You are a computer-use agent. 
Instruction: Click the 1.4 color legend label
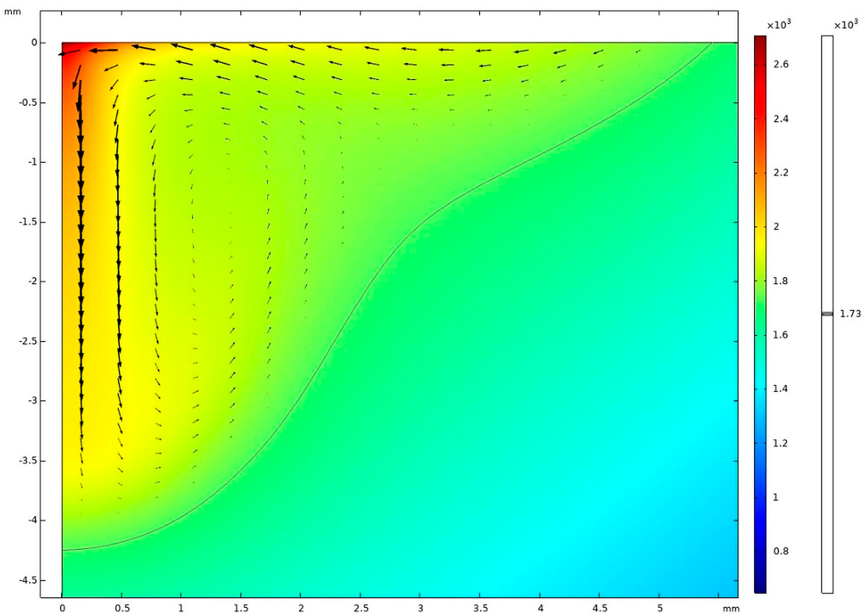pos(780,389)
